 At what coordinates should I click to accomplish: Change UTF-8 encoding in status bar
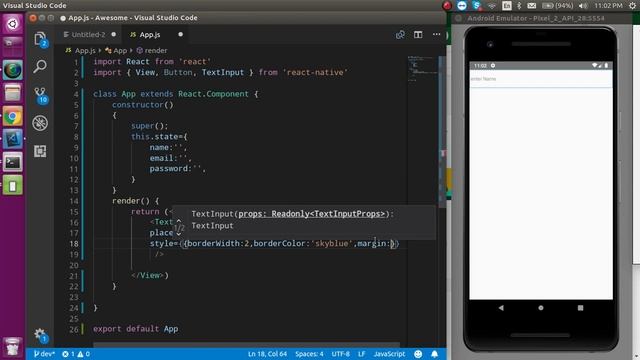(x=341, y=354)
